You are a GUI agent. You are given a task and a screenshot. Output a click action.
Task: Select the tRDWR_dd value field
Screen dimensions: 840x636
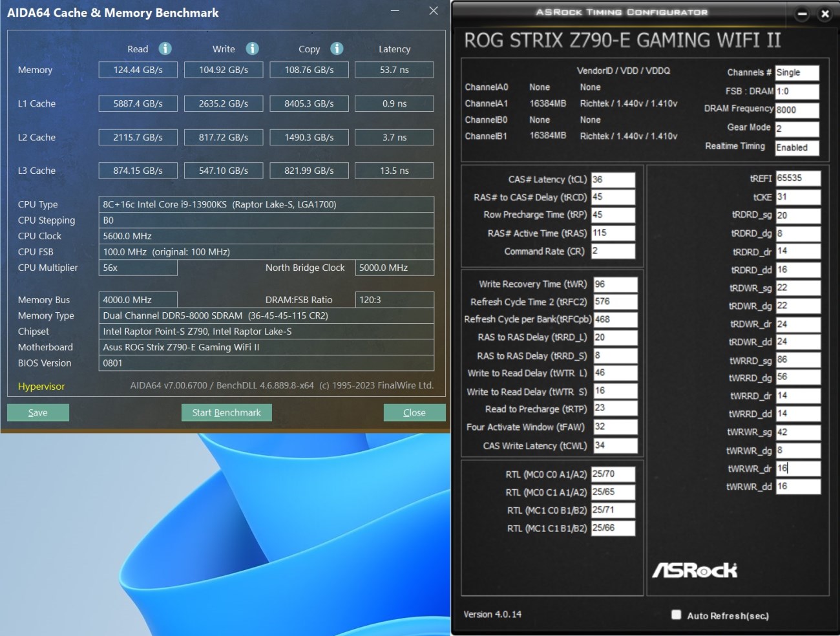coord(798,341)
